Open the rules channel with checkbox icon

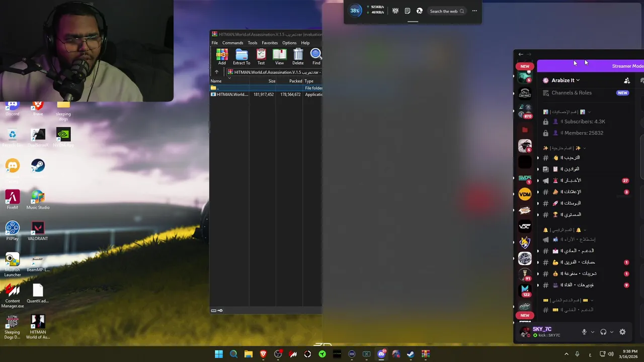(x=586, y=169)
